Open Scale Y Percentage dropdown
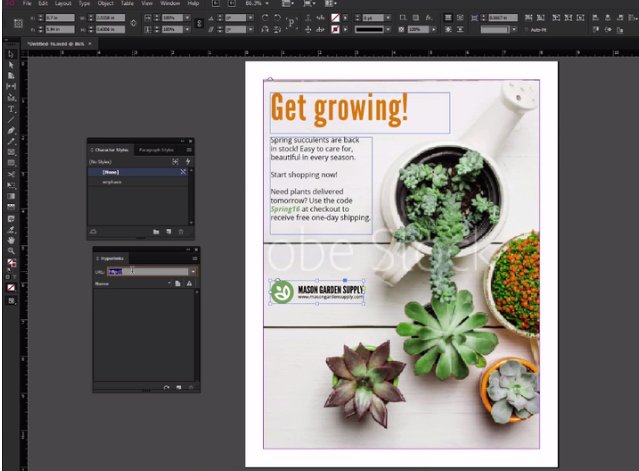 click(187, 29)
